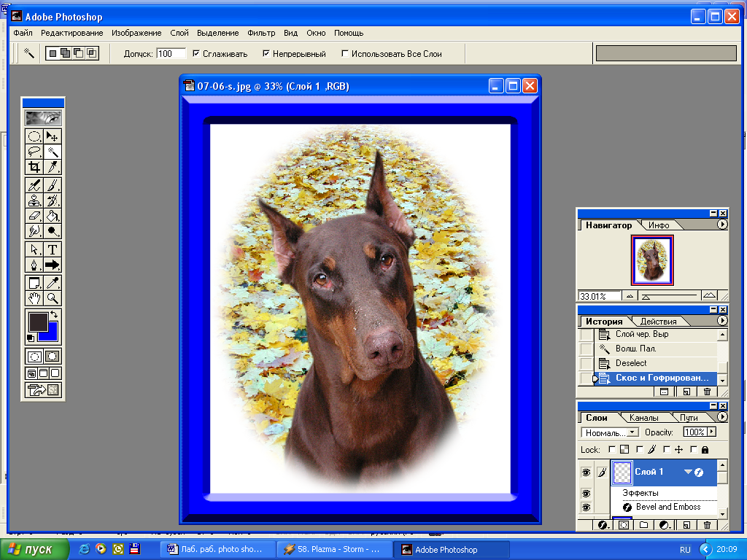
Task: Enable lock position checkbox
Action: [x=667, y=449]
